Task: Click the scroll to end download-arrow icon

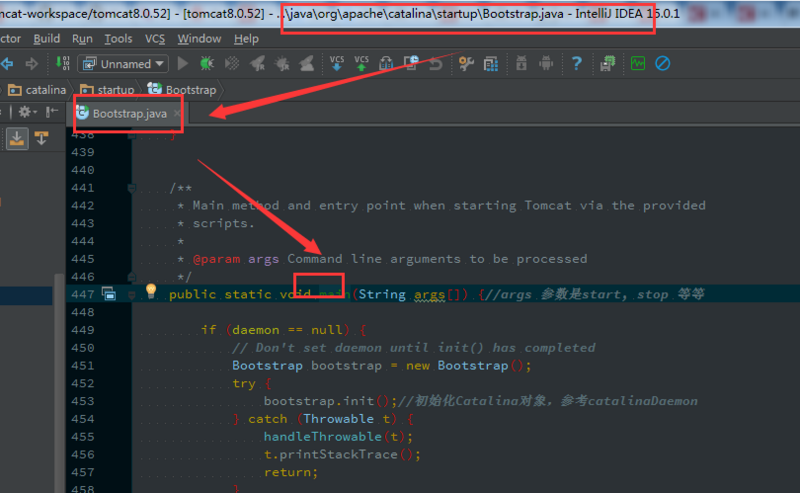Action: [x=17, y=138]
